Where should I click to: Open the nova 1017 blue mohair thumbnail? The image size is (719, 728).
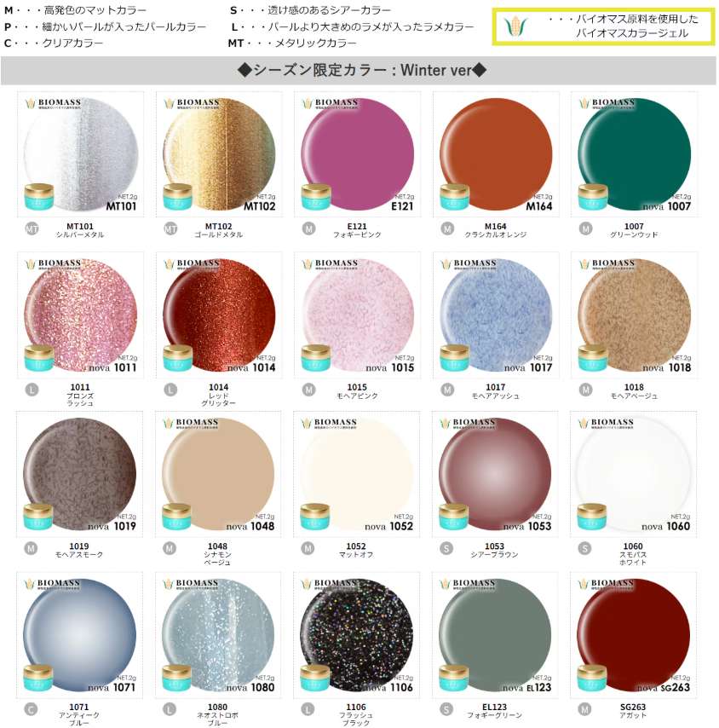(x=496, y=315)
